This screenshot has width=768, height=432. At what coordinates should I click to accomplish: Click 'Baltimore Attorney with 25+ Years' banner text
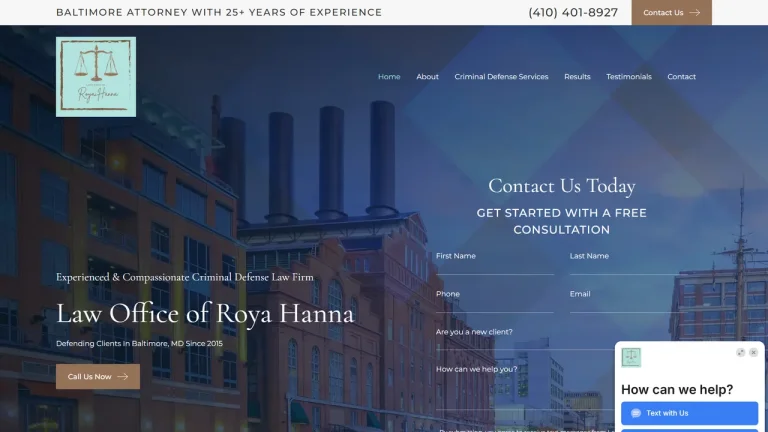pos(219,12)
